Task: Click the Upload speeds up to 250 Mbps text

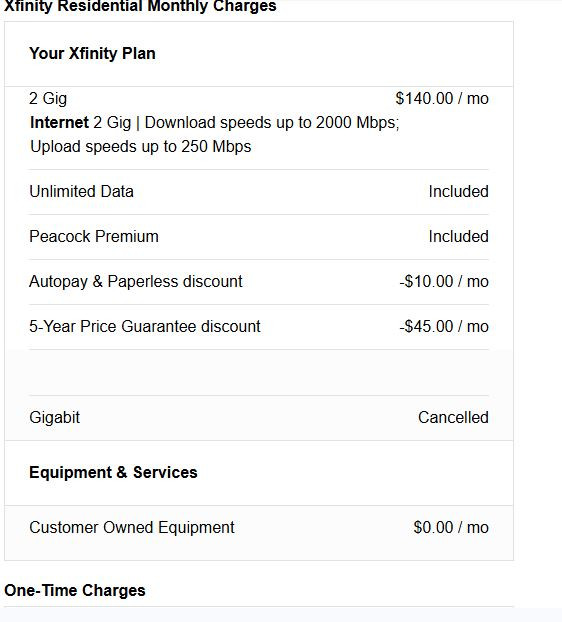Action: click(x=141, y=147)
